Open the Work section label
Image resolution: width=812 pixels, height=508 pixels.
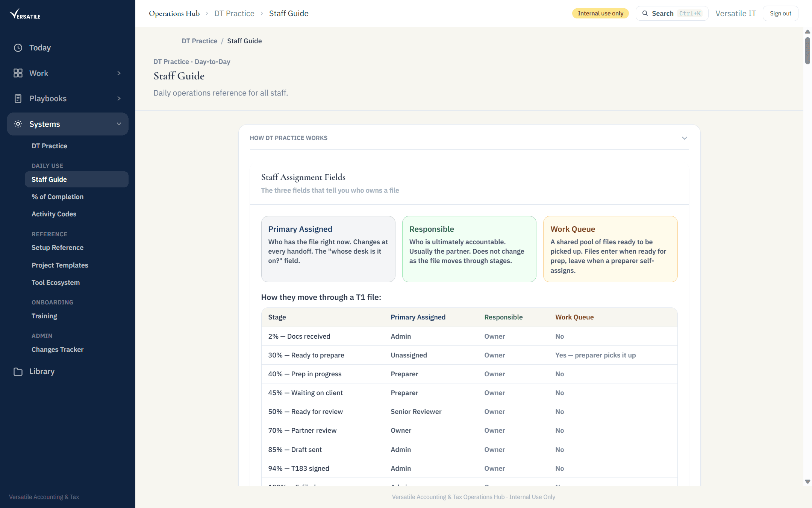[x=39, y=73]
